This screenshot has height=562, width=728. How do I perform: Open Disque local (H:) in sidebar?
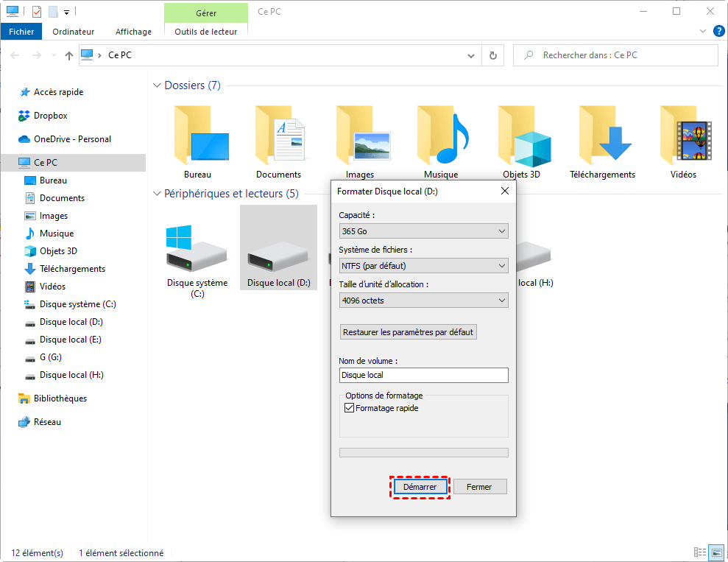click(71, 375)
